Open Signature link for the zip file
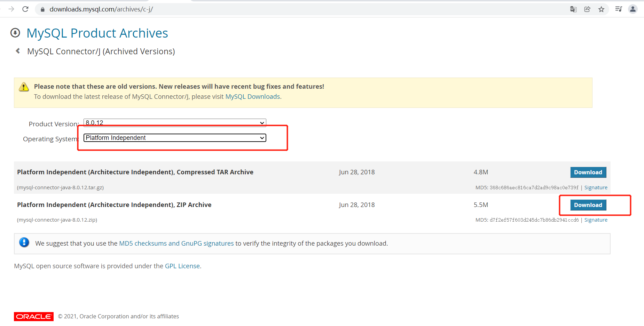The width and height of the screenshot is (644, 326). (596, 220)
